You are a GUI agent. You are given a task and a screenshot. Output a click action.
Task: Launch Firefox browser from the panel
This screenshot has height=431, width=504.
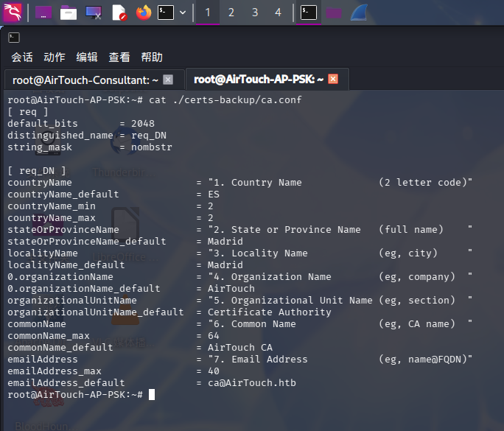pyautogui.click(x=144, y=13)
